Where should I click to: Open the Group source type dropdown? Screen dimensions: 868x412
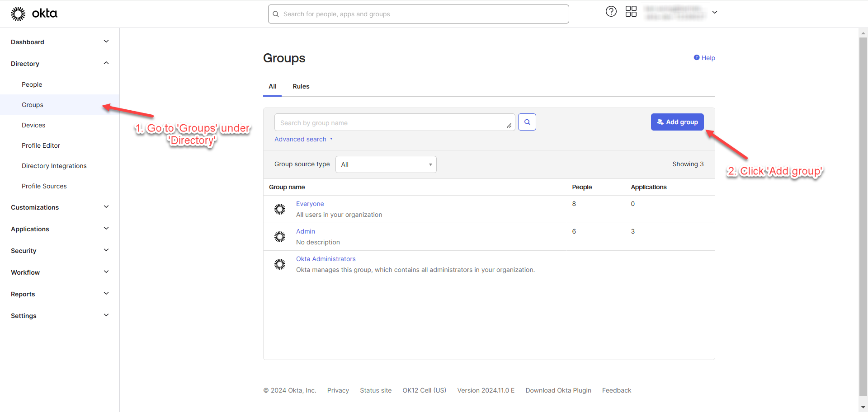point(386,164)
